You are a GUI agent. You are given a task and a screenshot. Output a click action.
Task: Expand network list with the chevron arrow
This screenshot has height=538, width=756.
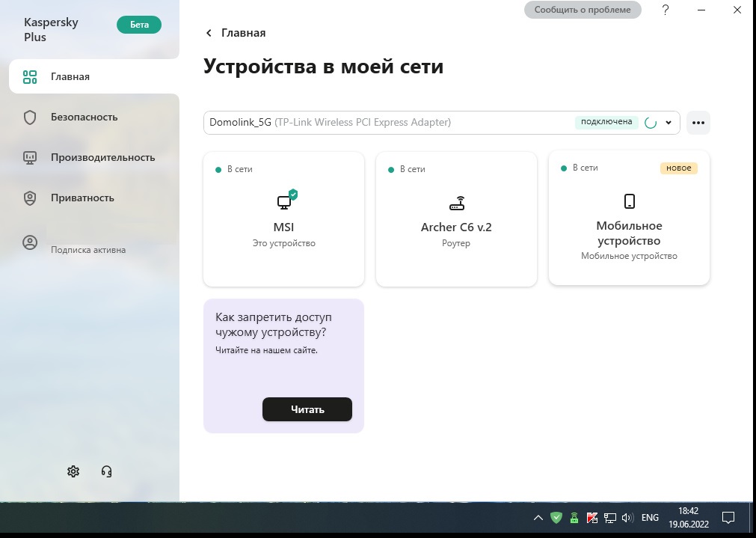pos(669,123)
